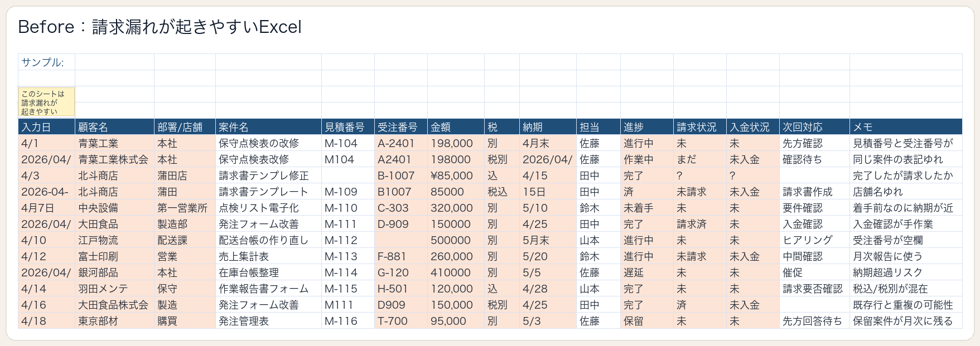The width and height of the screenshot is (980, 346).
Task: Select next action cell 先方回答待ち
Action: coord(814,321)
